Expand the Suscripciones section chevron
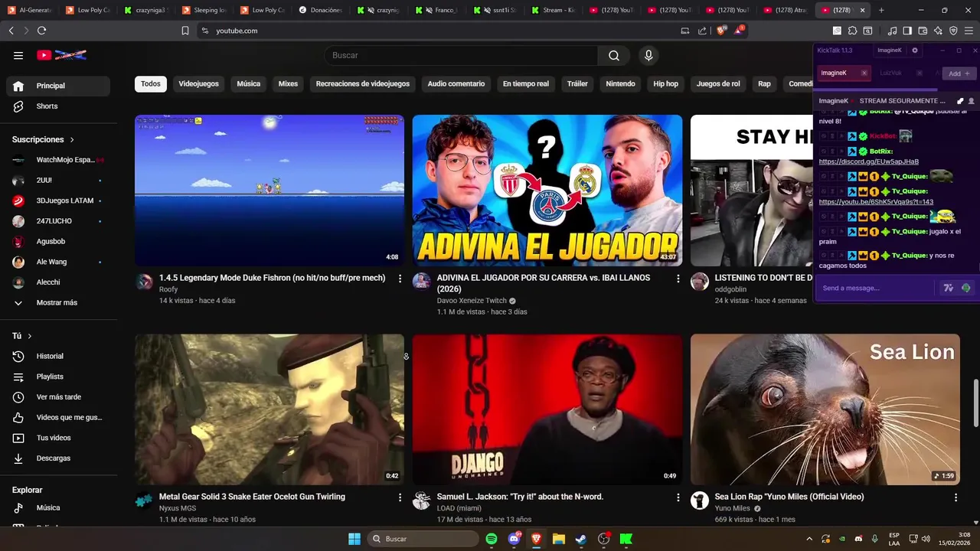 72,139
